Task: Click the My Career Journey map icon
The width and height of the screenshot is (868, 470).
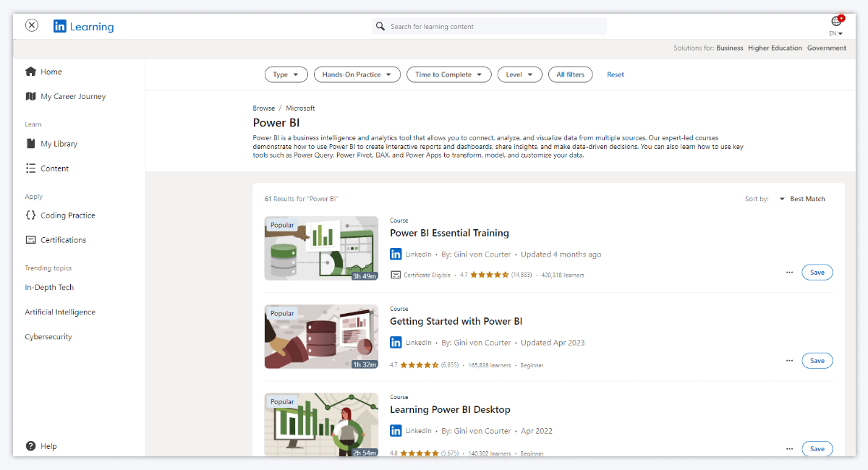Action: pos(30,96)
